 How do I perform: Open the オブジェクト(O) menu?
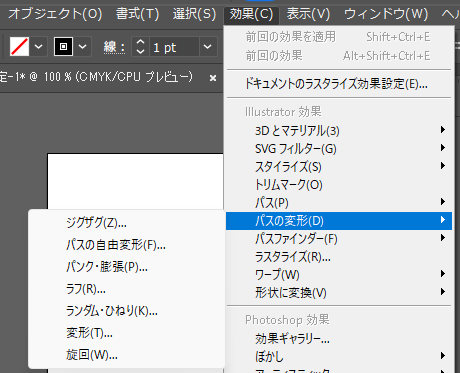pos(55,14)
